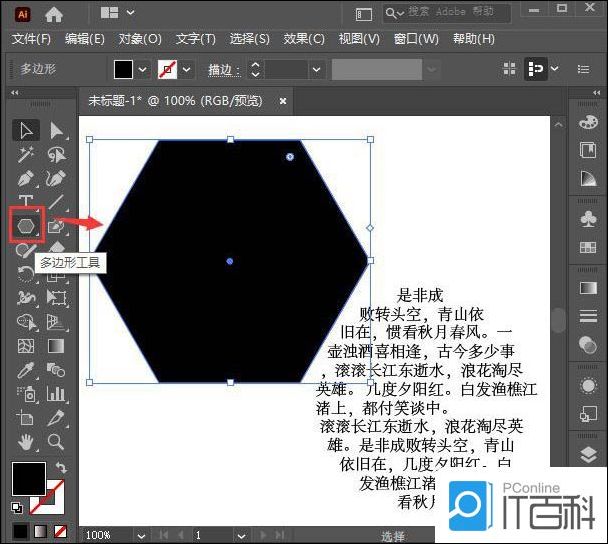This screenshot has width=608, height=544.
Task: Set Gradient fill mode button
Action: 40,532
